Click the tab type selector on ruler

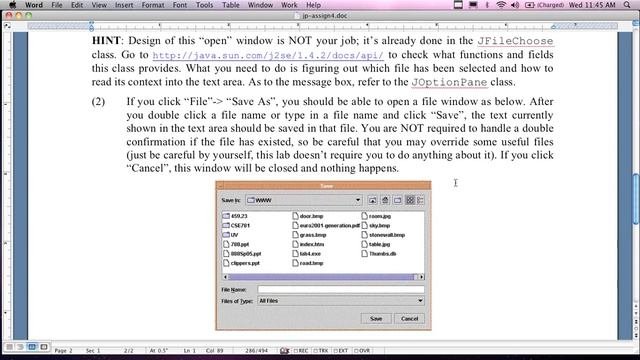click(7, 26)
